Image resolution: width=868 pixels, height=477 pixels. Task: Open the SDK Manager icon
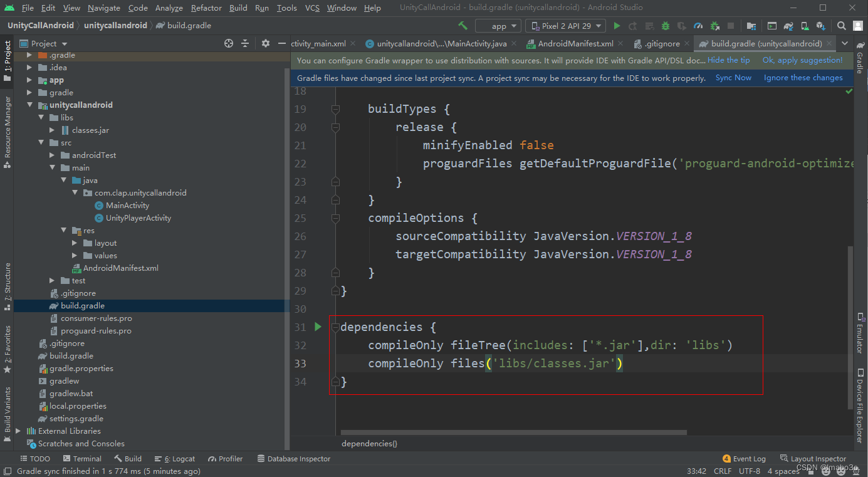tap(821, 26)
